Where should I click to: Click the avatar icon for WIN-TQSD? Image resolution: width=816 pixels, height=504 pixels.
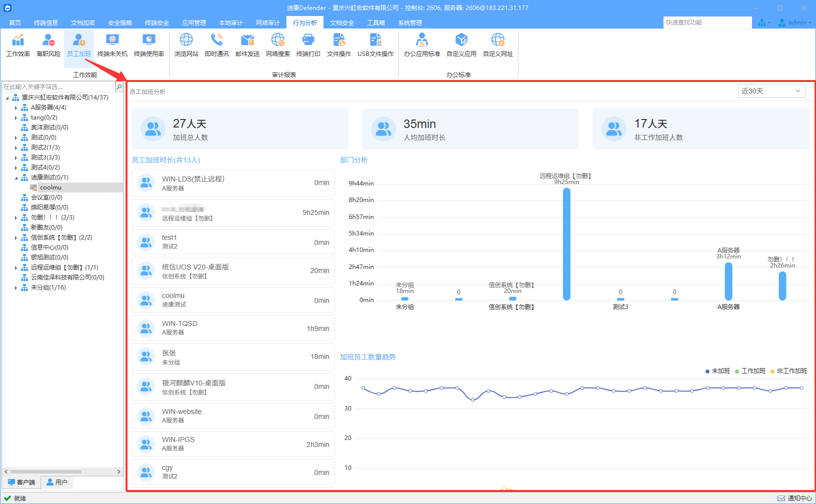(146, 328)
